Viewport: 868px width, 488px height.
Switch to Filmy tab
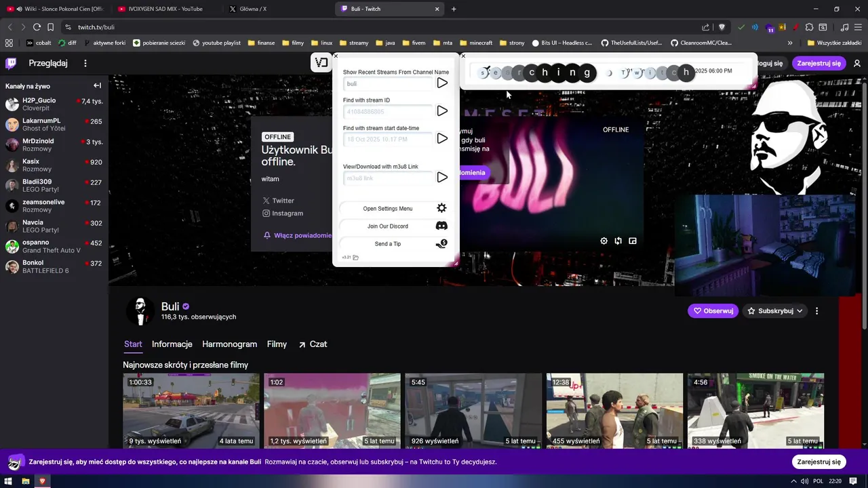(277, 344)
